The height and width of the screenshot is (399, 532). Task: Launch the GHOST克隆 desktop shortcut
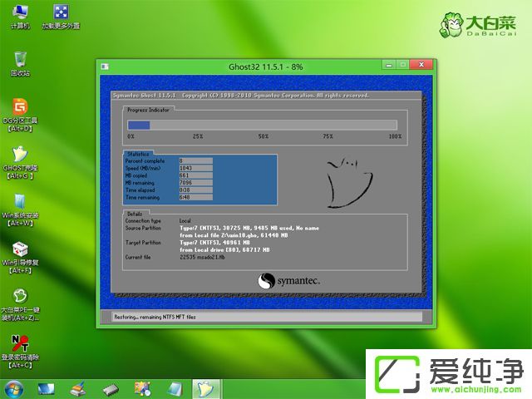pyautogui.click(x=20, y=156)
